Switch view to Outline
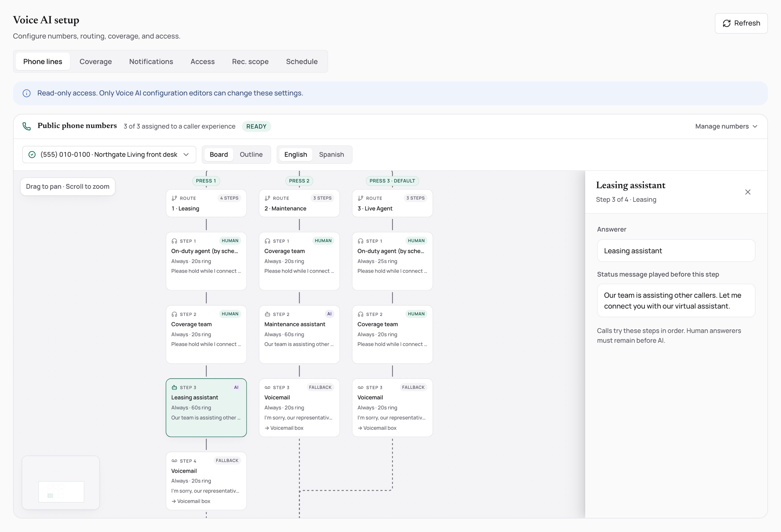781x532 pixels. click(251, 155)
